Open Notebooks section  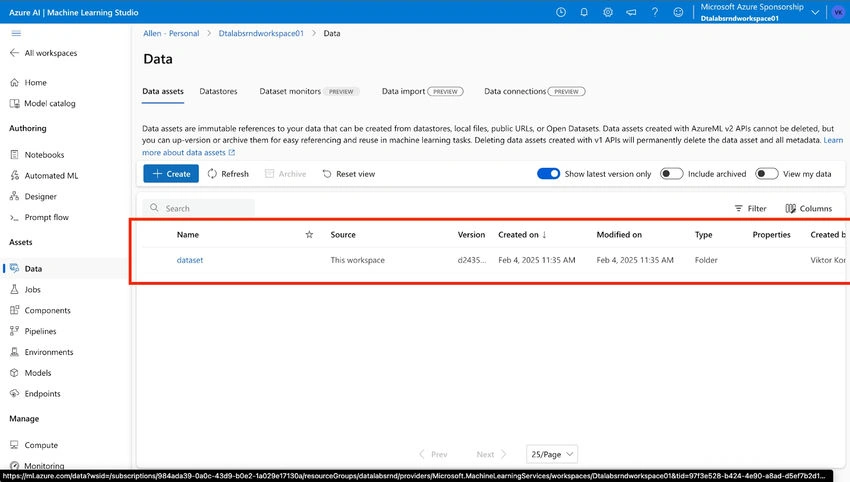(37, 155)
